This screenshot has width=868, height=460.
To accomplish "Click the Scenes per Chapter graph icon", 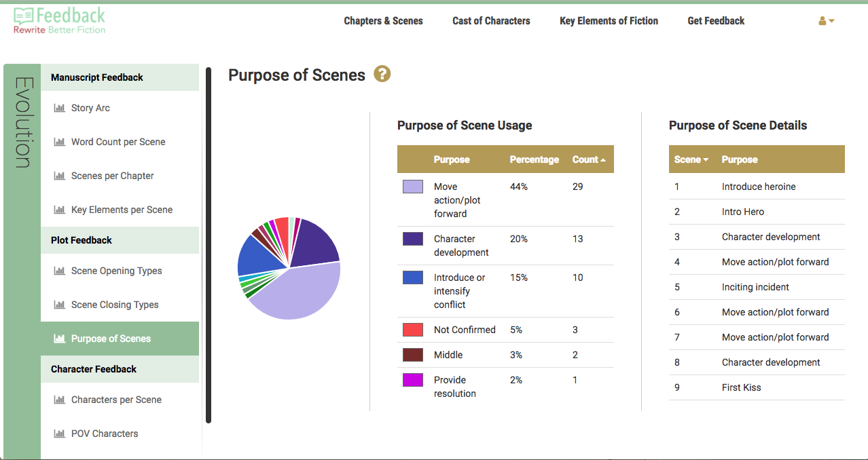I will 60,175.
